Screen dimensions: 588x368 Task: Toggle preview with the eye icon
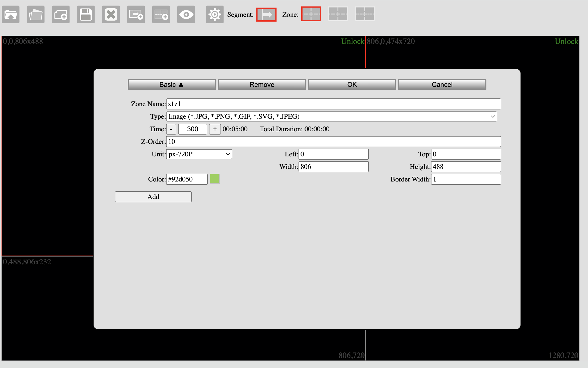(186, 15)
